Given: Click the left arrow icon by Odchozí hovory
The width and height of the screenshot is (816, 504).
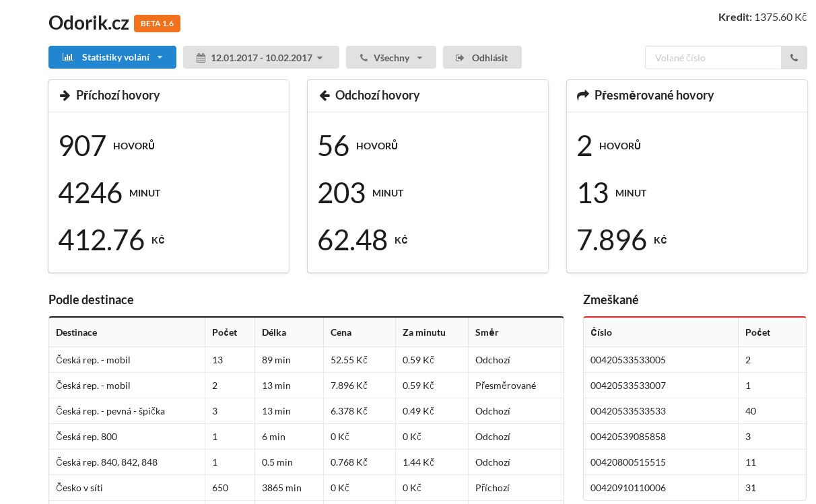Looking at the screenshot, I should pyautogui.click(x=324, y=96).
